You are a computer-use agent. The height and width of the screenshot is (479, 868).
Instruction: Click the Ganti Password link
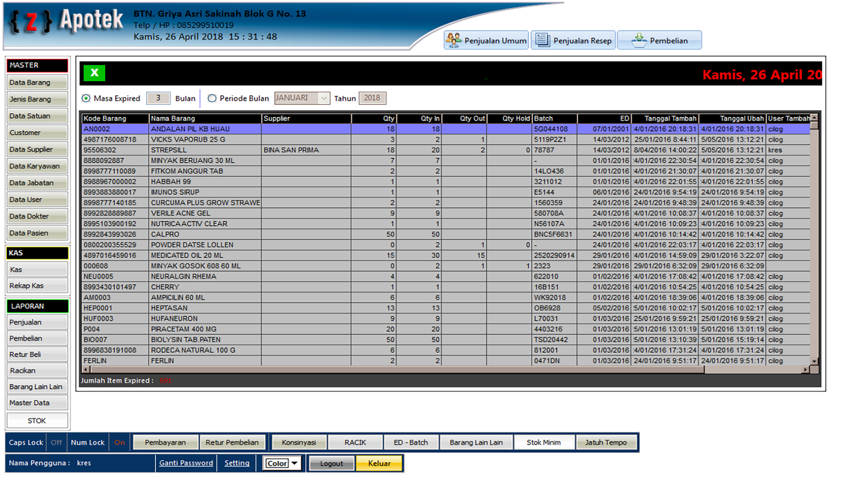[x=186, y=463]
